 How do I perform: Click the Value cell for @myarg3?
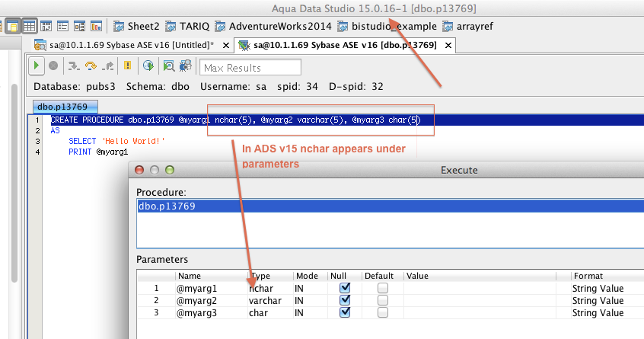coord(480,312)
